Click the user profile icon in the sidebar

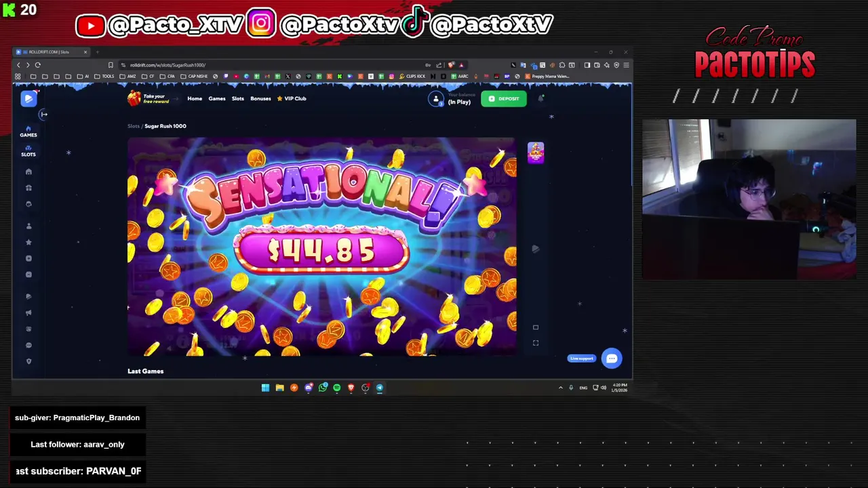(28, 226)
